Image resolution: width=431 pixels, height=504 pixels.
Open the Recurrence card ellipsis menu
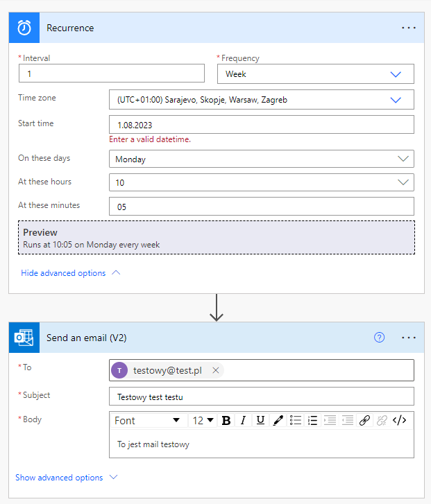coord(409,28)
